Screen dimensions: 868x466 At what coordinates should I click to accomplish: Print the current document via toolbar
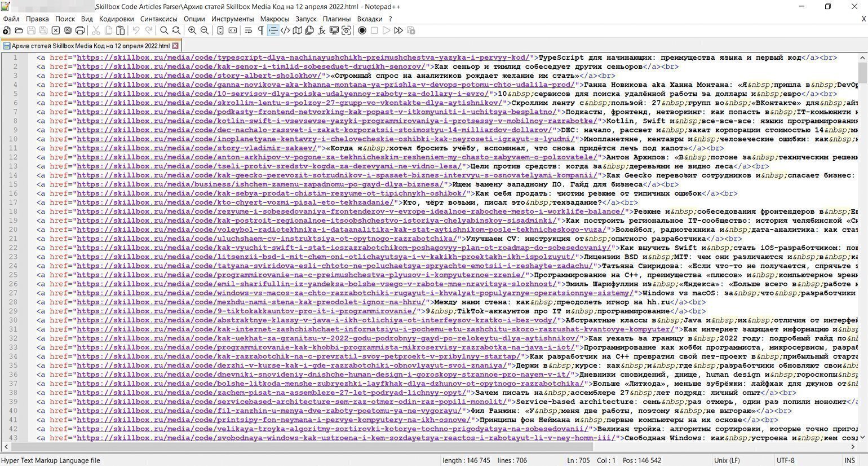(x=80, y=30)
